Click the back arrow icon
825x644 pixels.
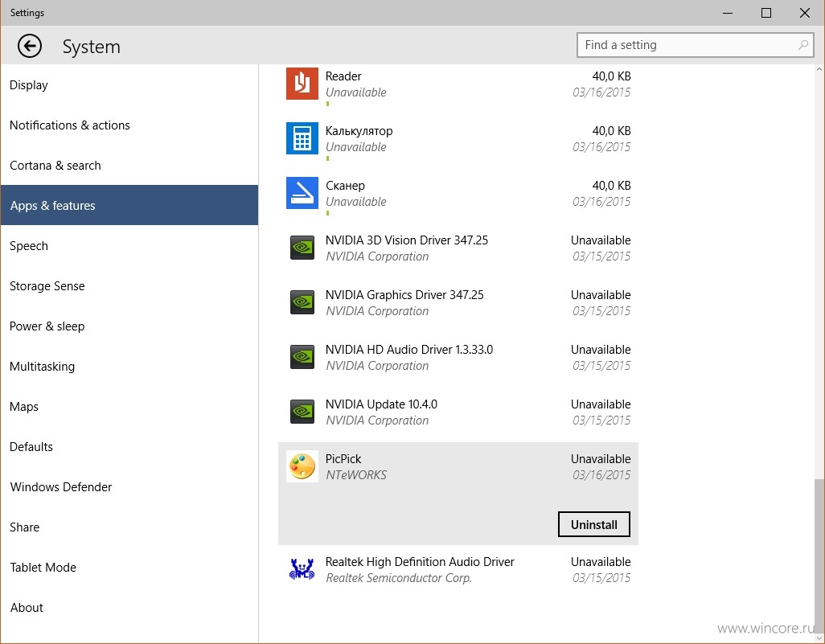point(30,47)
